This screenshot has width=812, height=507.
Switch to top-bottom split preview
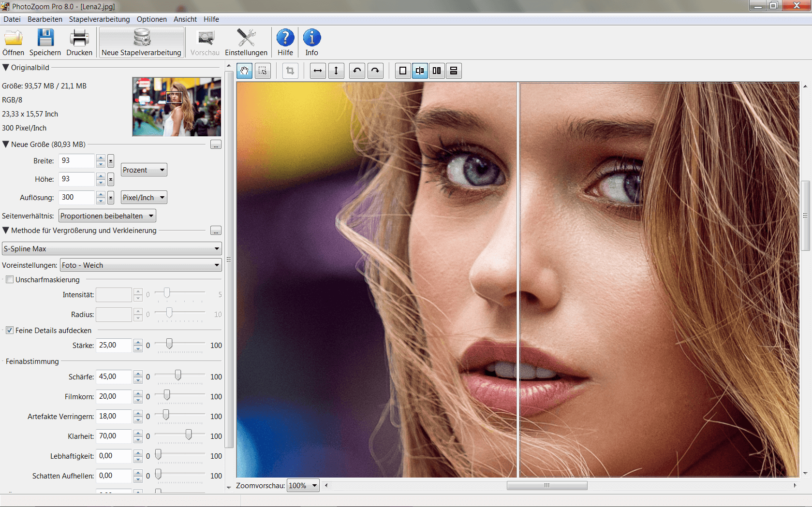pos(454,71)
